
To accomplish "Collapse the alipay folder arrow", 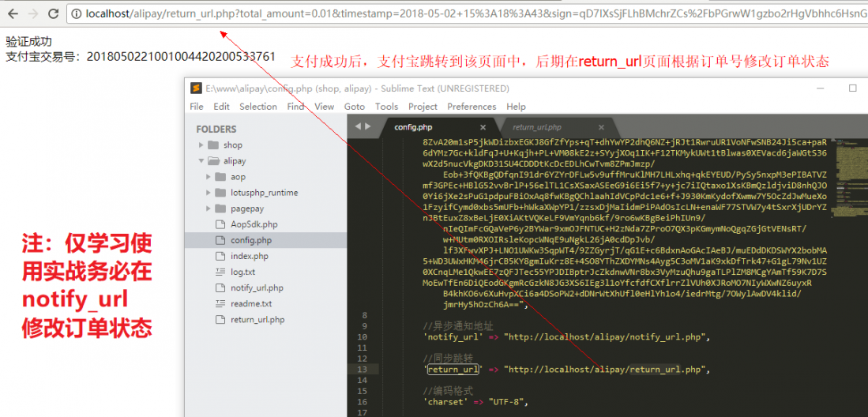I will (201, 161).
